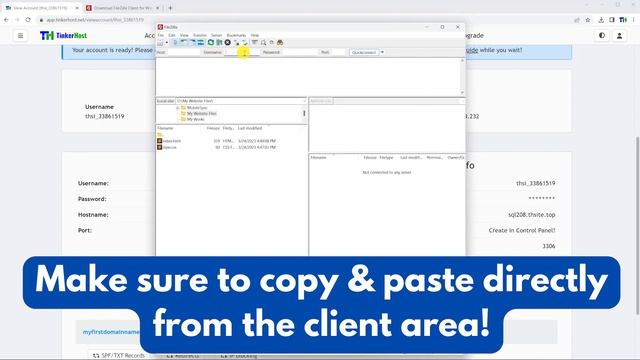
Task: Open the browser three-dot menu
Action: pos(634,20)
